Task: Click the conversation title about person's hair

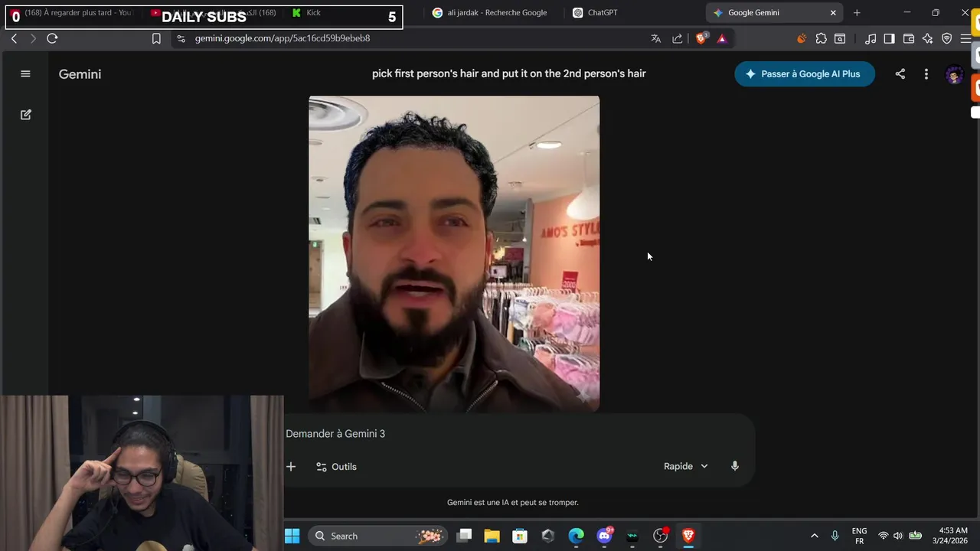Action: [x=509, y=73]
